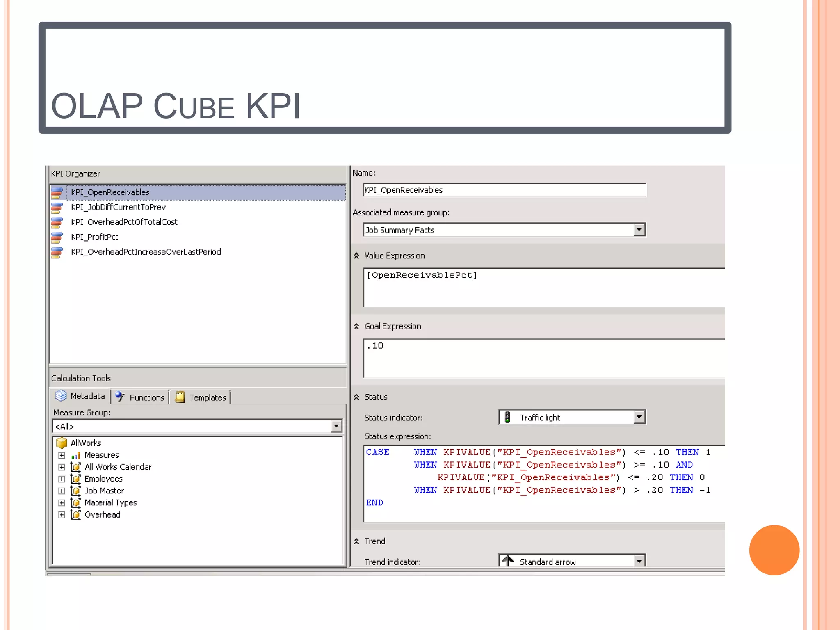The height and width of the screenshot is (630, 840).
Task: Click the Job Master dimension icon
Action: (x=76, y=491)
